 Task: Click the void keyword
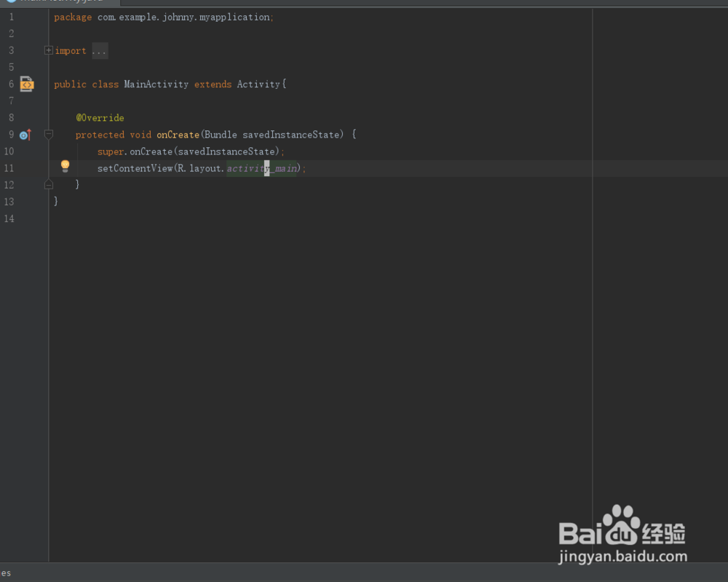point(141,135)
